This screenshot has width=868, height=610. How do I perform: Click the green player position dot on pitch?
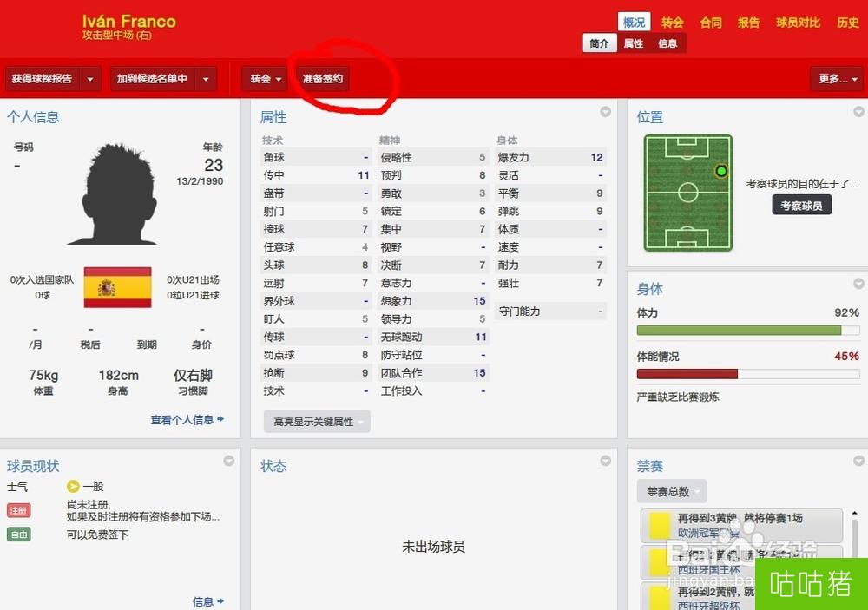pyautogui.click(x=720, y=171)
